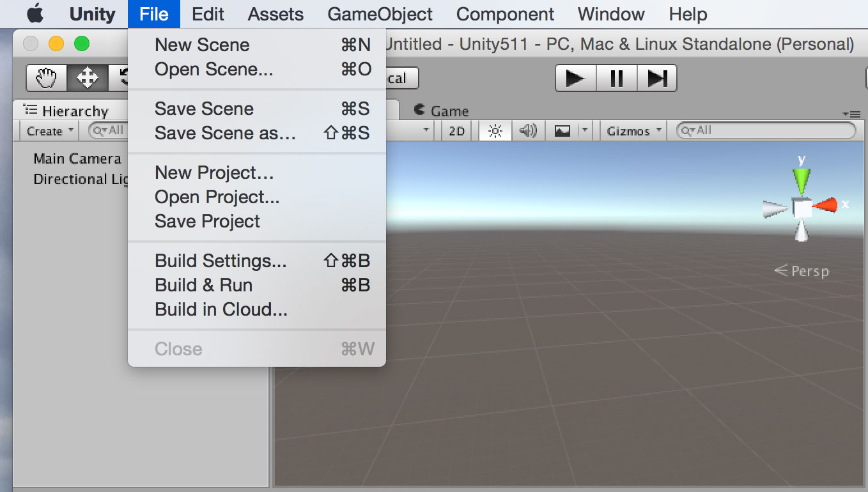Open the Edit menu
868x492 pixels.
pos(208,14)
